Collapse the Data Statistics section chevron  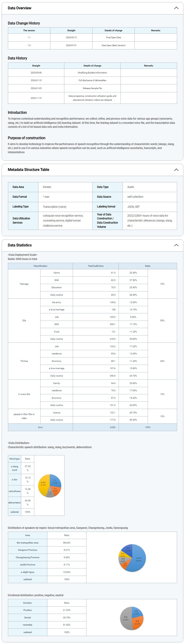coord(176,245)
